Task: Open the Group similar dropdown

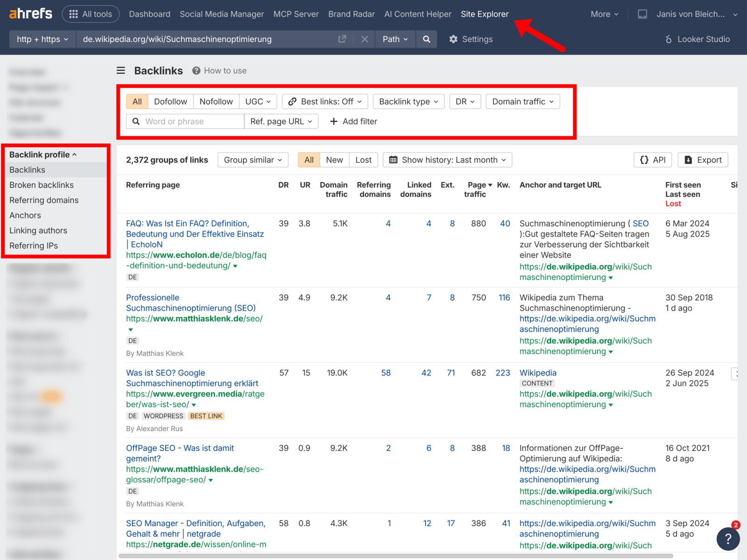Action: tap(253, 160)
